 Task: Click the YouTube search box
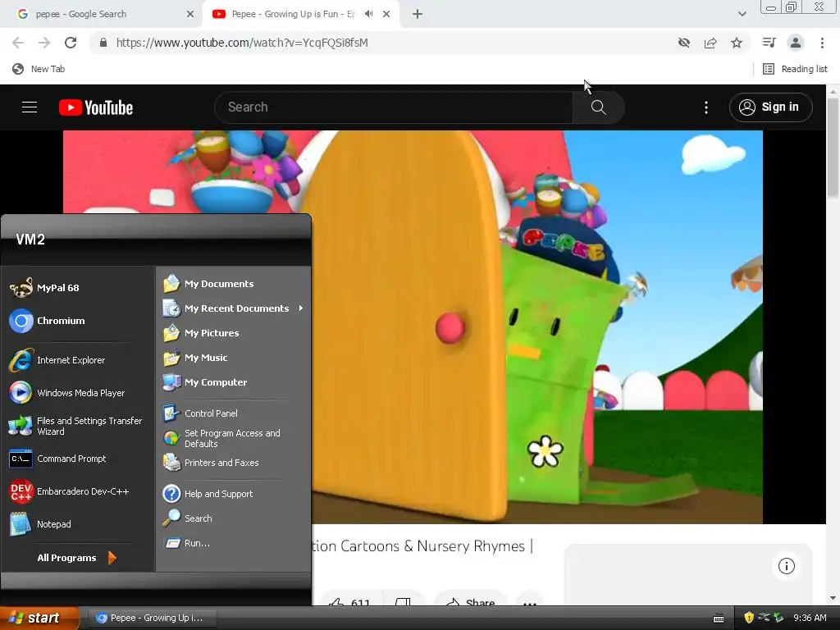coord(394,107)
